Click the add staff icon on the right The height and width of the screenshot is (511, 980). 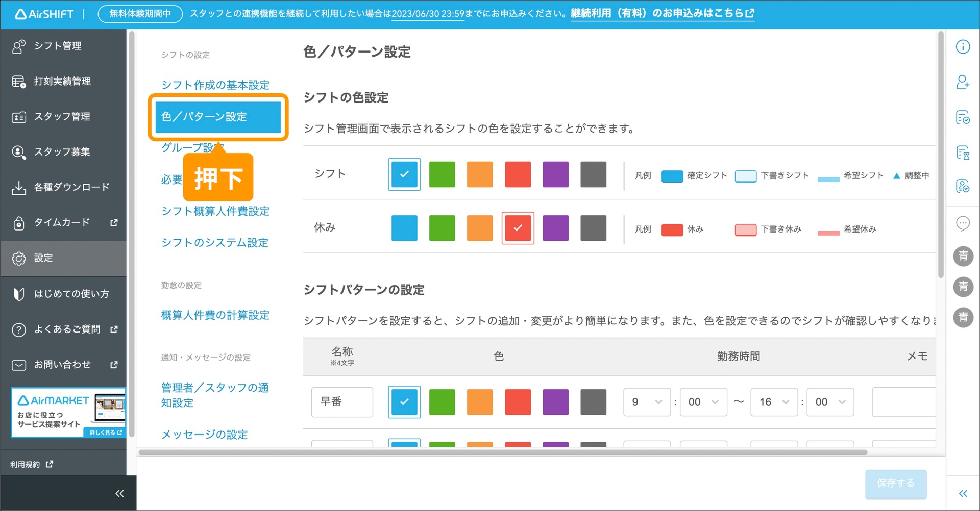click(963, 82)
